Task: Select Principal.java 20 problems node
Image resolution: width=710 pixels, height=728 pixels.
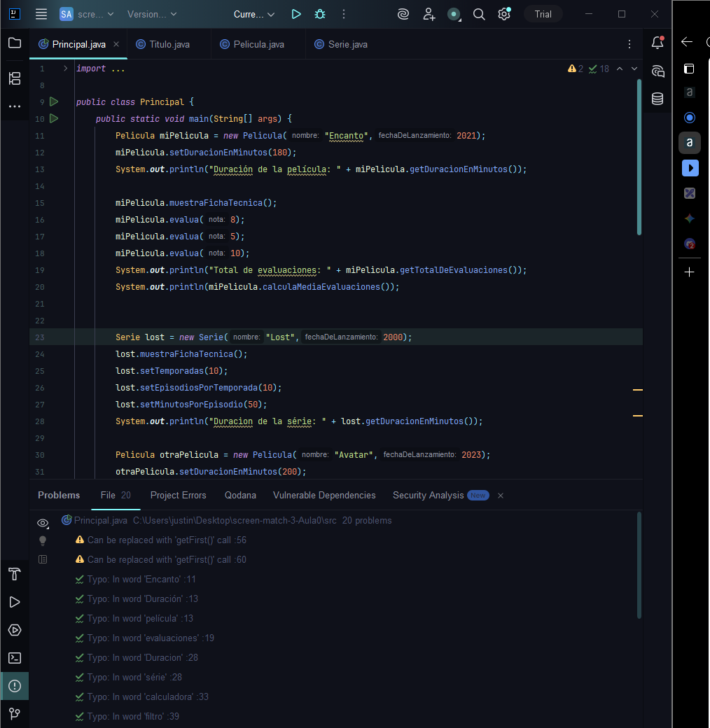Action: coord(227,521)
